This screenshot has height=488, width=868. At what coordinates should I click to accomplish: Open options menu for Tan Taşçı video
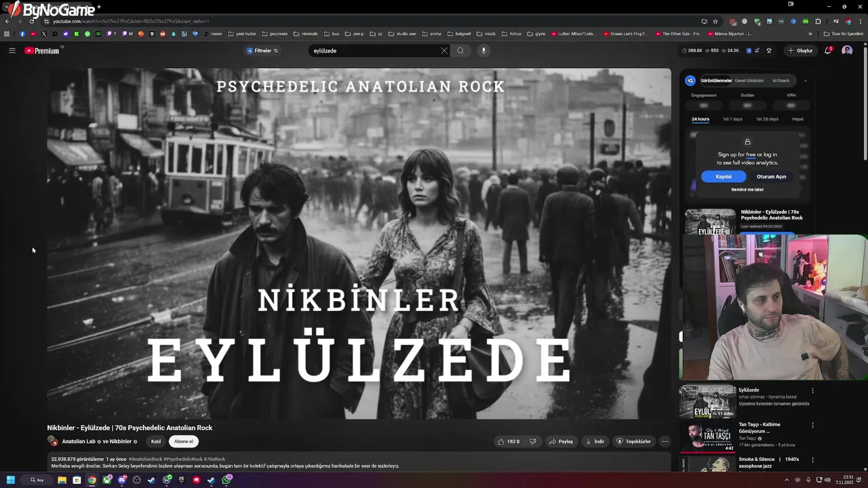812,425
